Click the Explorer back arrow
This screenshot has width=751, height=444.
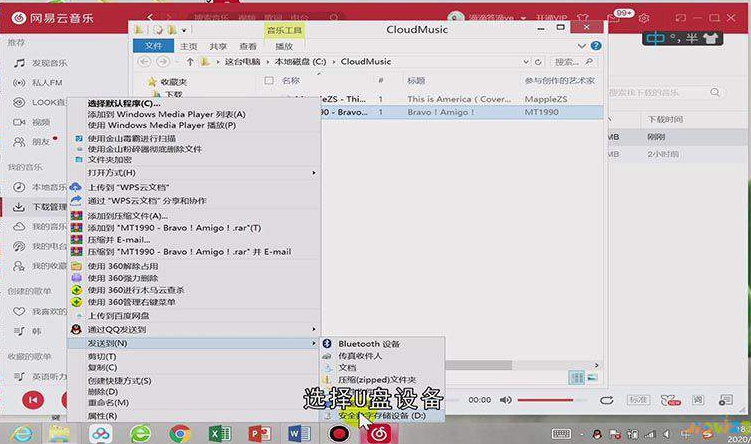(145, 61)
